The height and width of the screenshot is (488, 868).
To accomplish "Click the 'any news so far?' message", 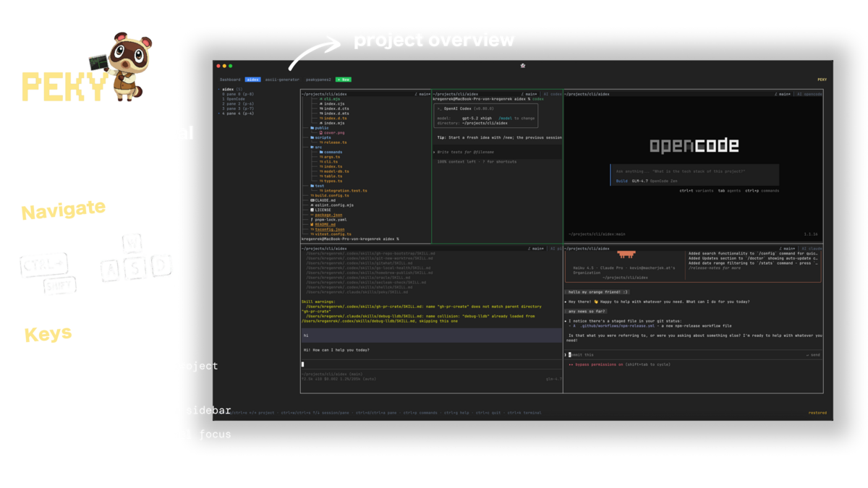I will (586, 312).
